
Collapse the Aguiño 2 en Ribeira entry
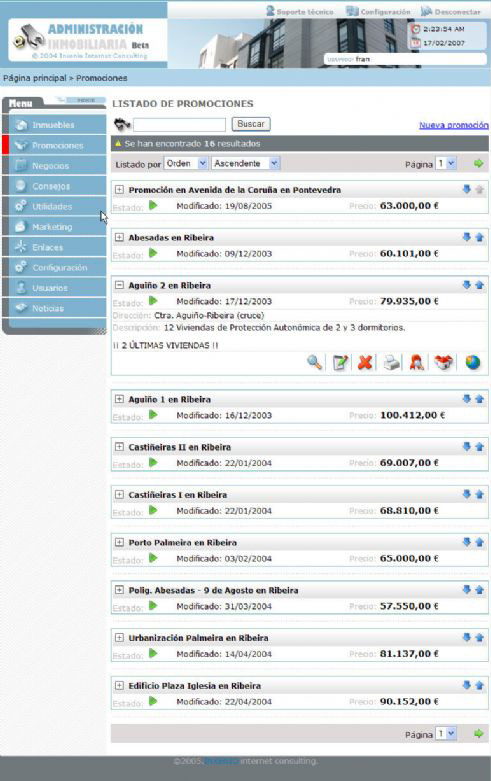pos(119,285)
